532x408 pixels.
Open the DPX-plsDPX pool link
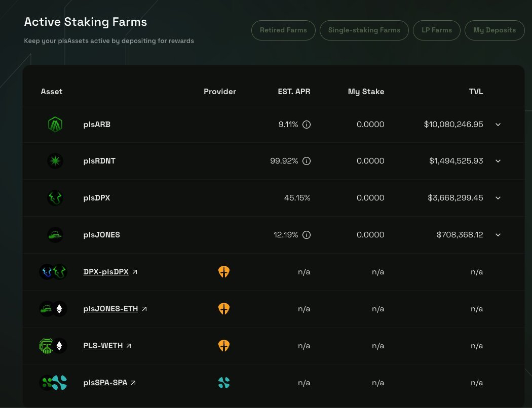(x=106, y=272)
